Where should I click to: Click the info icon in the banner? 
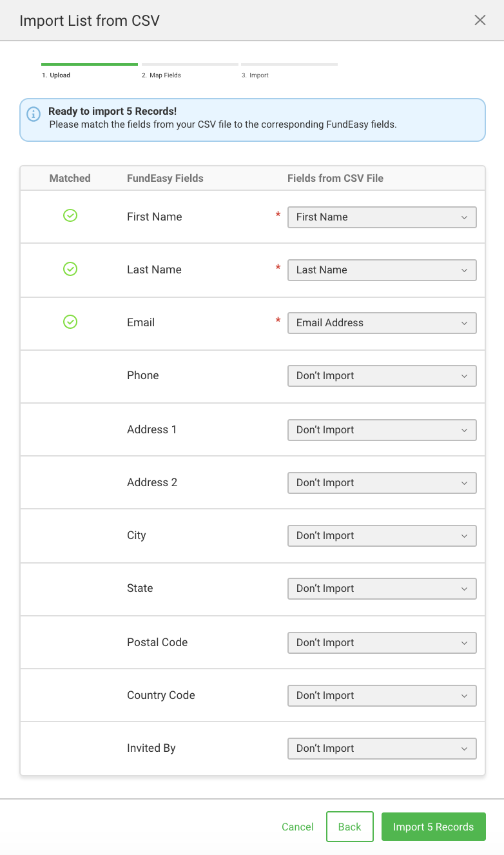click(34, 114)
